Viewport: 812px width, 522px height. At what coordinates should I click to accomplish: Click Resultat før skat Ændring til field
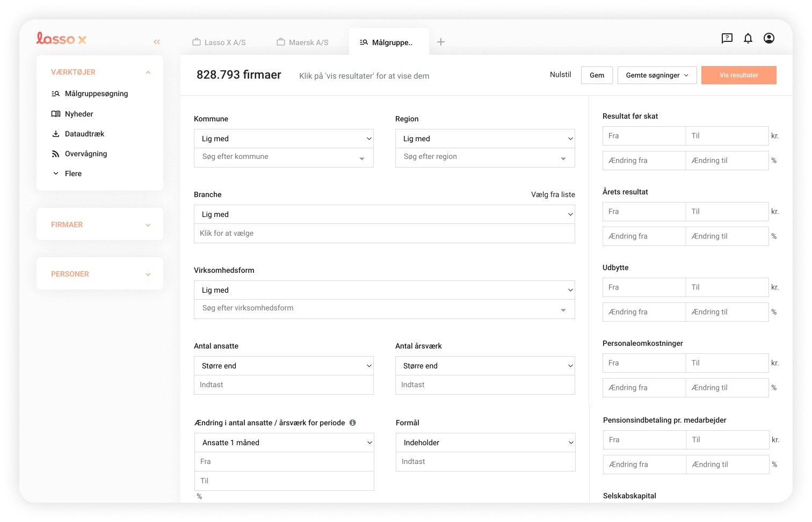click(727, 161)
